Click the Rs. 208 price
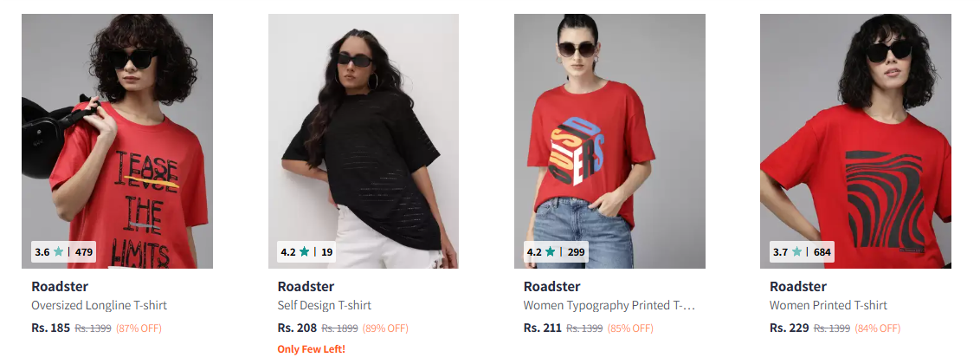The width and height of the screenshot is (980, 364). [x=298, y=328]
